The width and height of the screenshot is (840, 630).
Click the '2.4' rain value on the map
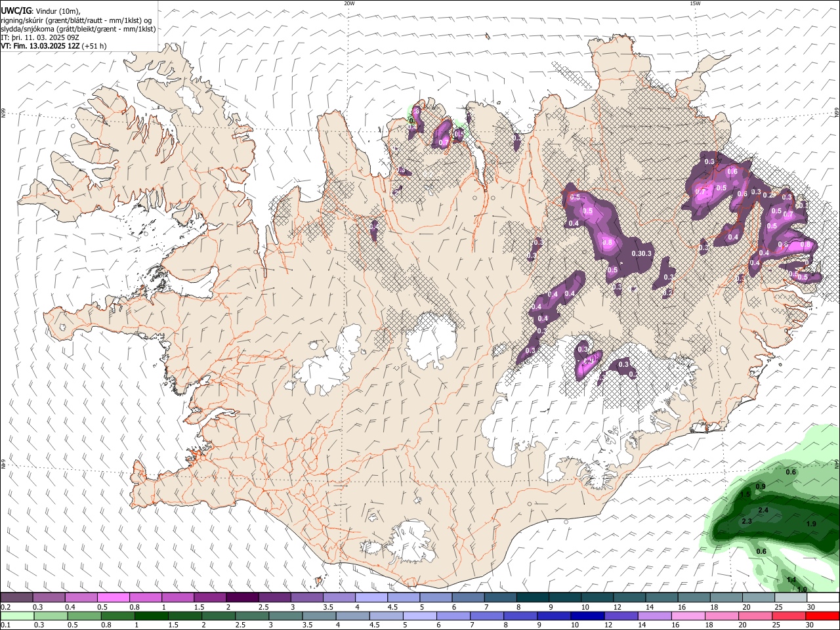click(x=763, y=510)
